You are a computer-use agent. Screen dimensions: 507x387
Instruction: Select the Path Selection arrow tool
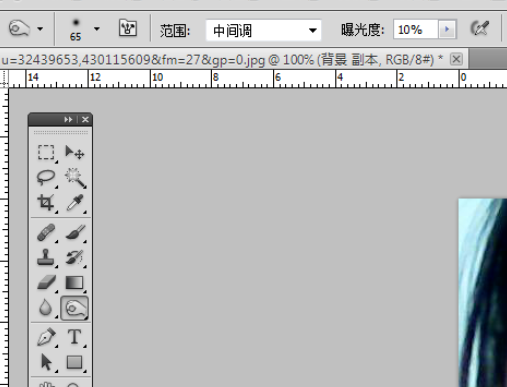46,362
